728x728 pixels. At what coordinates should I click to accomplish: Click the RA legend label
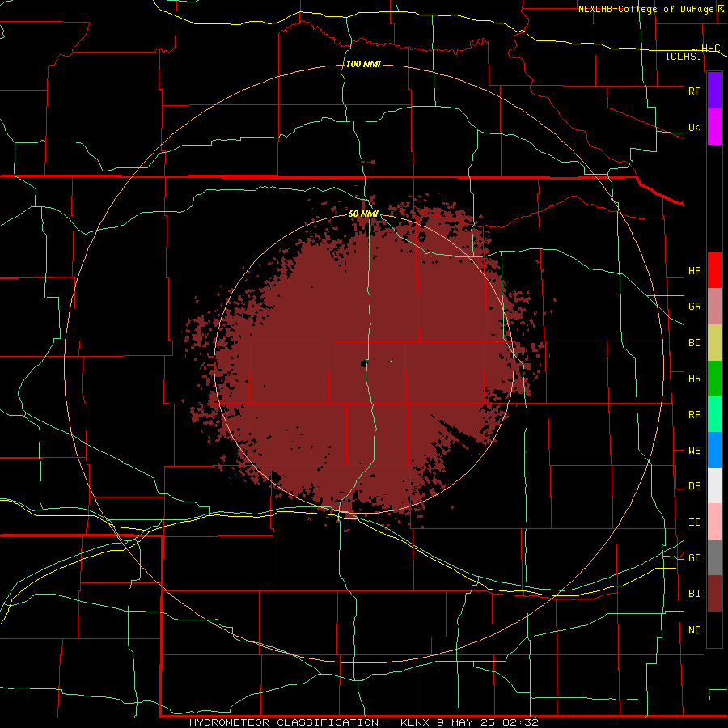coord(694,415)
